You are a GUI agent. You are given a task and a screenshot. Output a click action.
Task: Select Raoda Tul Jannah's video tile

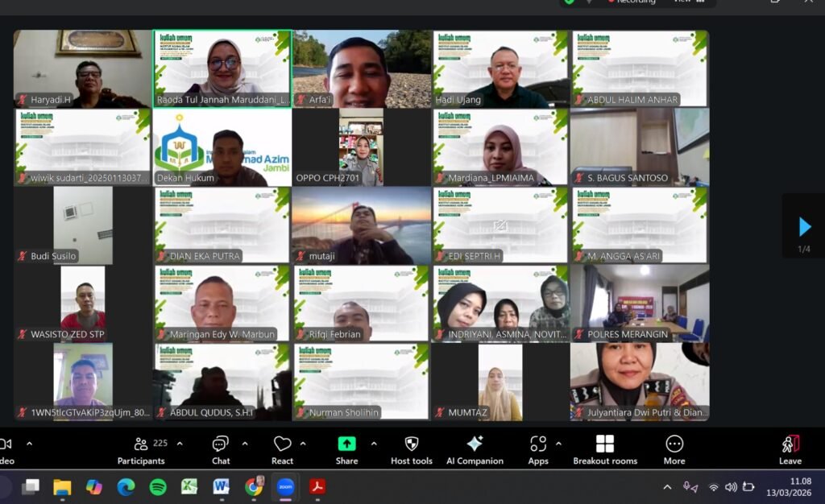coord(222,68)
